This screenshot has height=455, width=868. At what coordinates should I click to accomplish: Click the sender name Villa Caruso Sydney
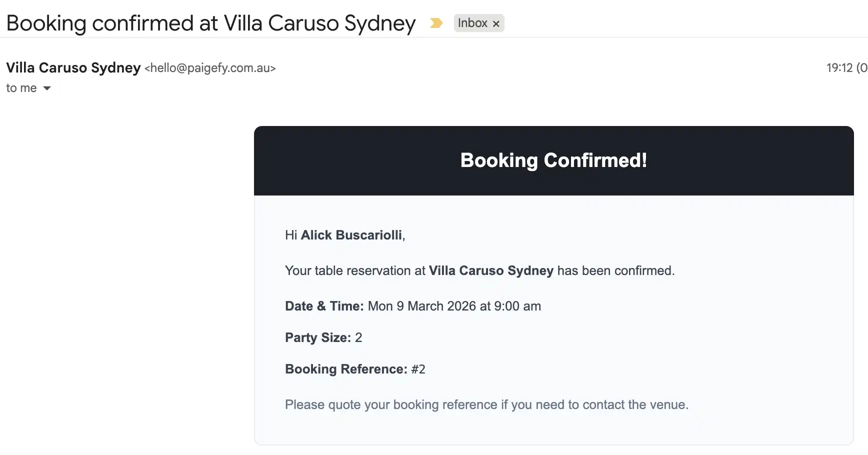(x=73, y=68)
